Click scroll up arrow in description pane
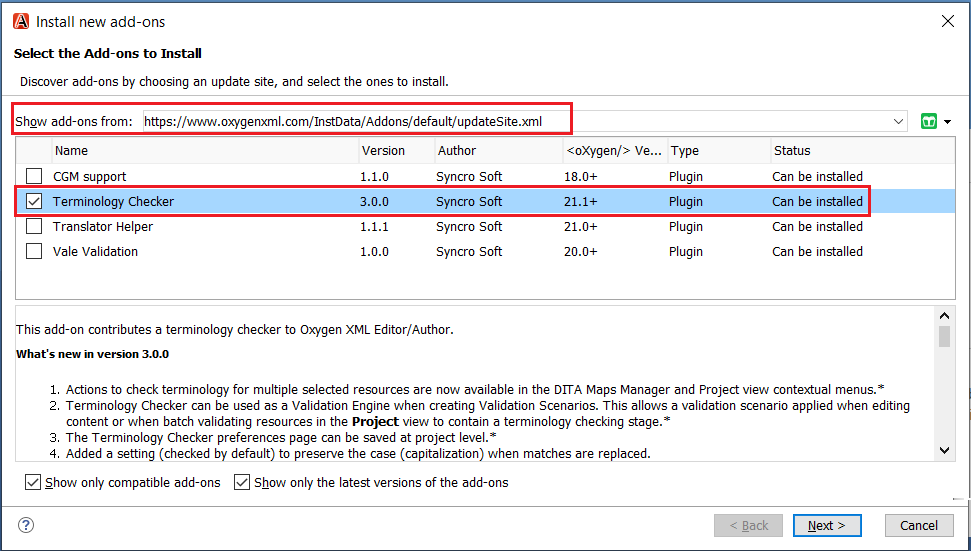The width and height of the screenshot is (971, 551). (944, 316)
